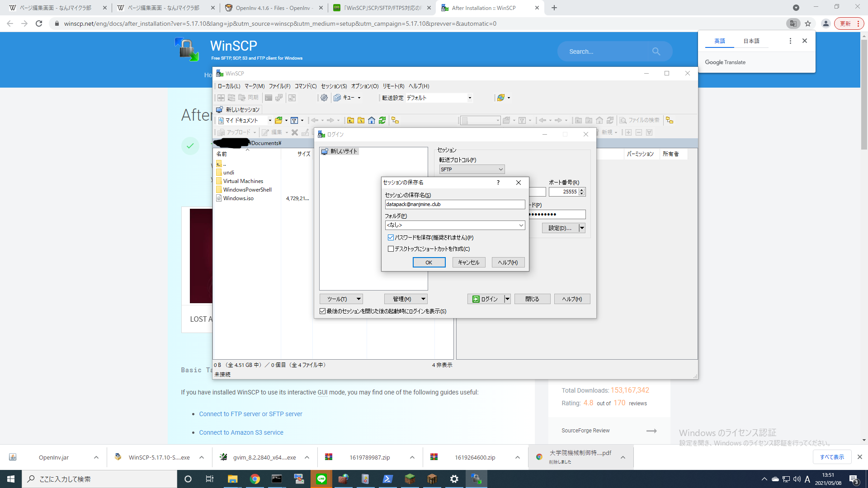868x488 pixels.
Task: Go to the local home directory icon
Action: click(372, 120)
